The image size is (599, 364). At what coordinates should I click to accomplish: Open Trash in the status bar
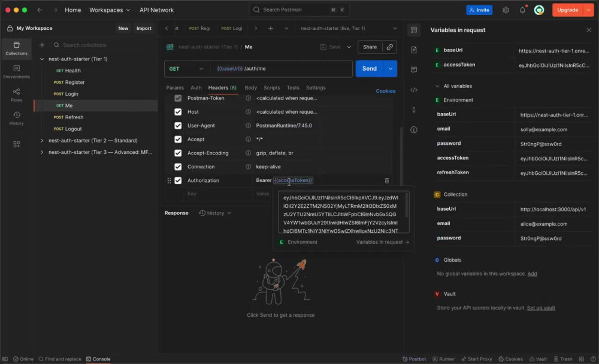[563, 359]
